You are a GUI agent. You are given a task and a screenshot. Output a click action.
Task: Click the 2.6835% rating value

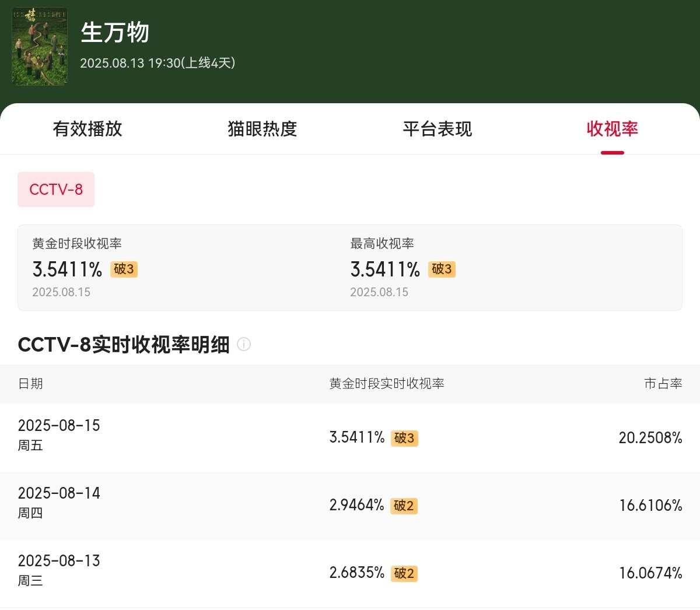pyautogui.click(x=356, y=573)
